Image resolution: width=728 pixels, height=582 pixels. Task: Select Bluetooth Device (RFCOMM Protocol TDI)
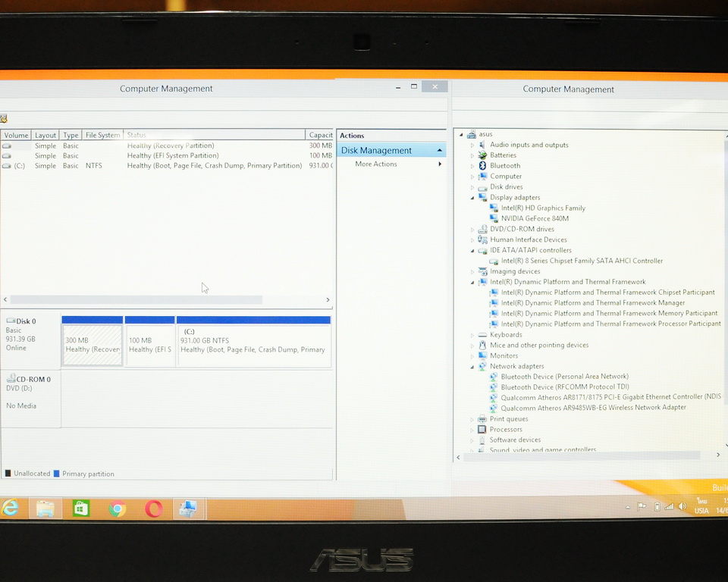(565, 386)
